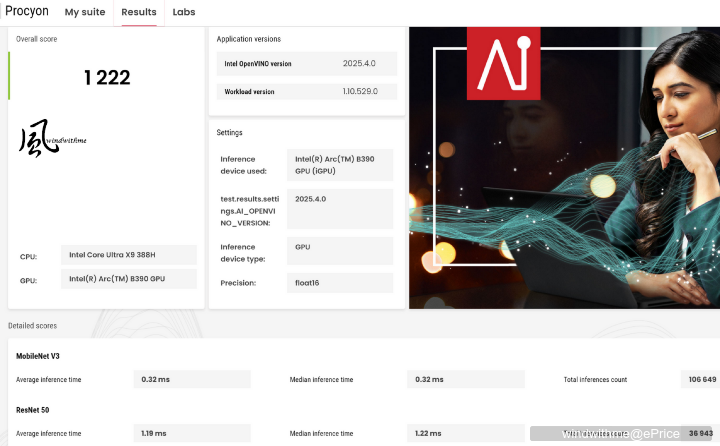Click MobileNet V3 Median inference time label
The width and height of the screenshot is (720, 446).
(321, 380)
